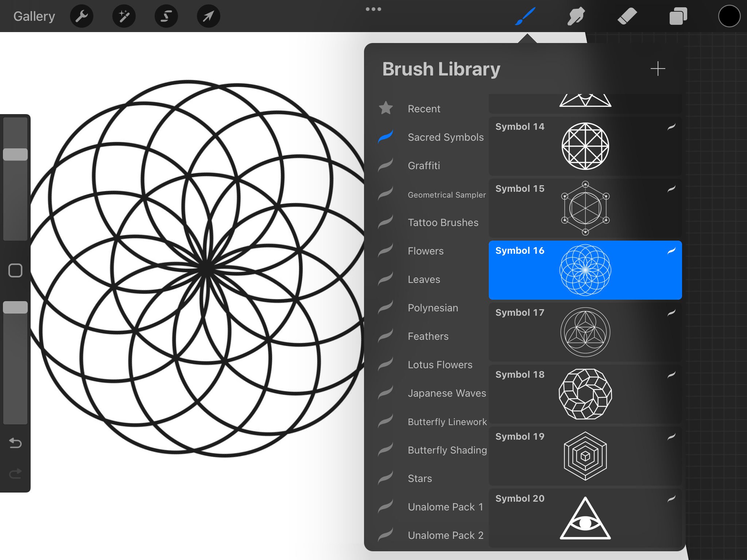Tap the brush stroke icon beside Stars

click(386, 478)
